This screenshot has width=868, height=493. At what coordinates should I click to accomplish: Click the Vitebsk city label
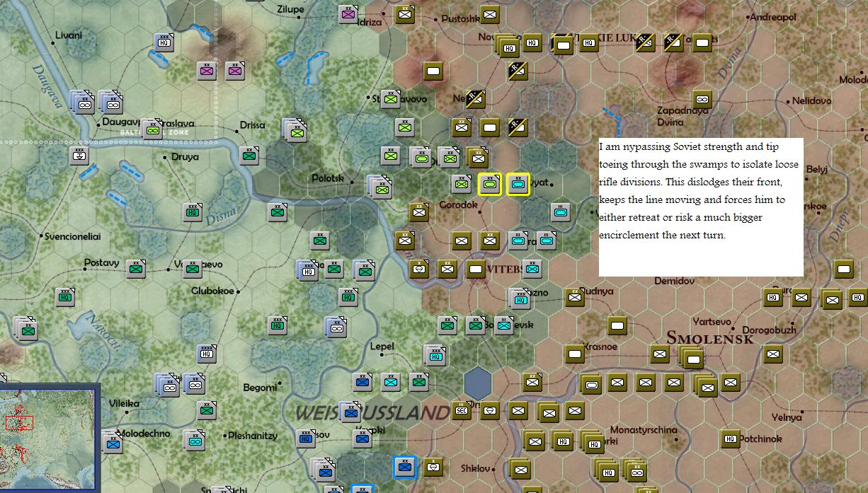click(505, 269)
